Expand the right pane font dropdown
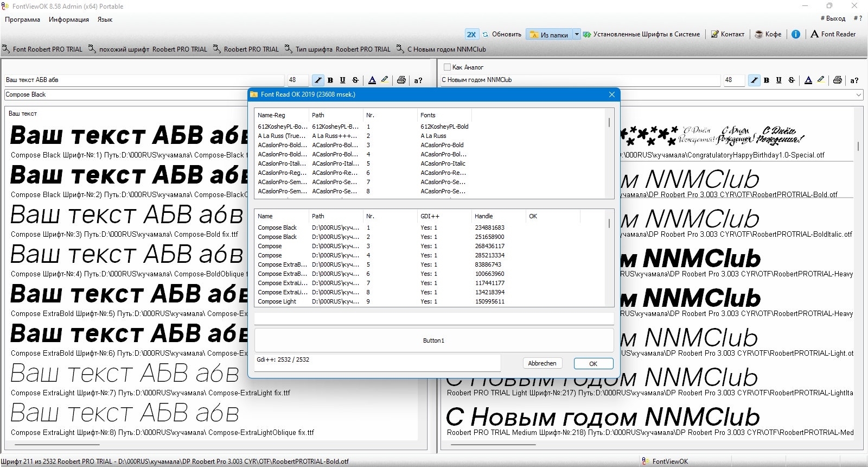The width and height of the screenshot is (868, 467). pos(859,94)
